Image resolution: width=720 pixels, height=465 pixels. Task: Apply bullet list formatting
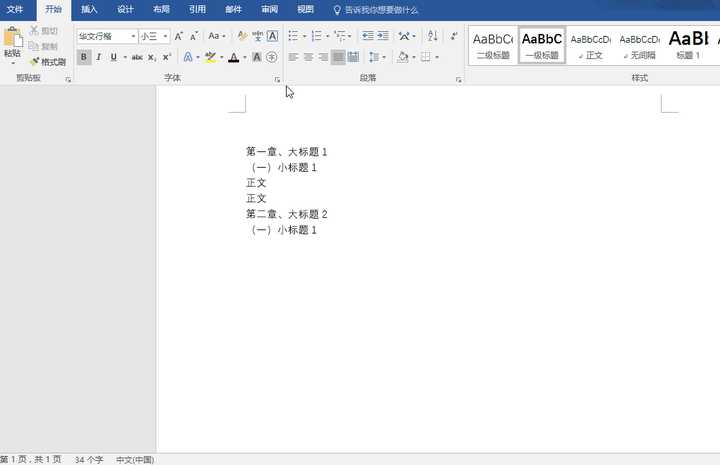(293, 36)
